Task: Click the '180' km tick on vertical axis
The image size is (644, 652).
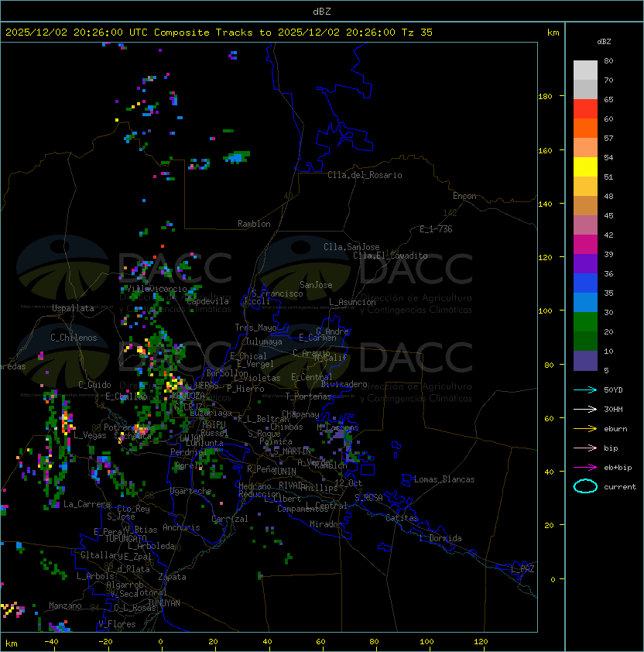Action: tap(545, 97)
